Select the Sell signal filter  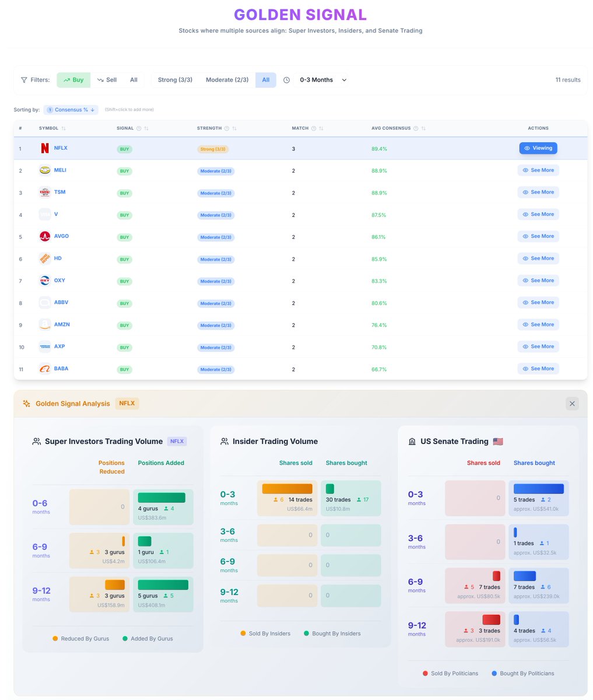(107, 80)
